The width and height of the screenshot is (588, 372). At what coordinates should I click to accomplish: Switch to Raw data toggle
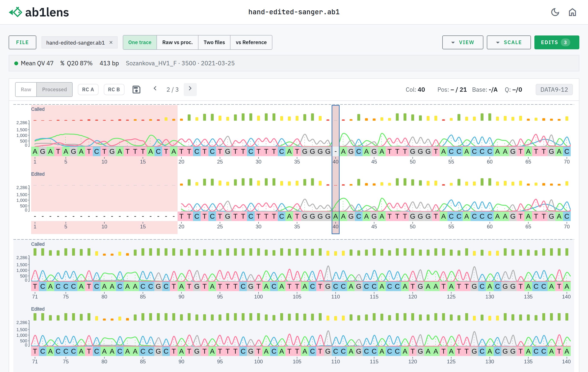coord(26,89)
